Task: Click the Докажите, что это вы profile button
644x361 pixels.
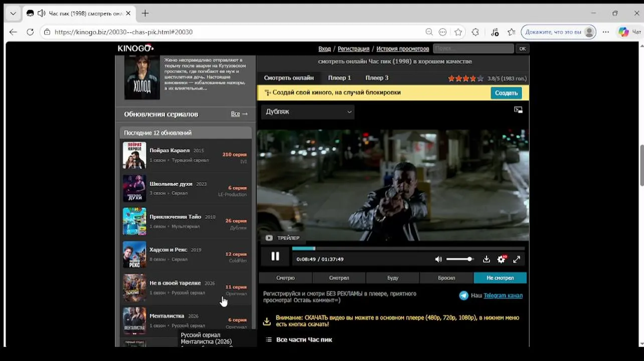Action: tap(559, 32)
